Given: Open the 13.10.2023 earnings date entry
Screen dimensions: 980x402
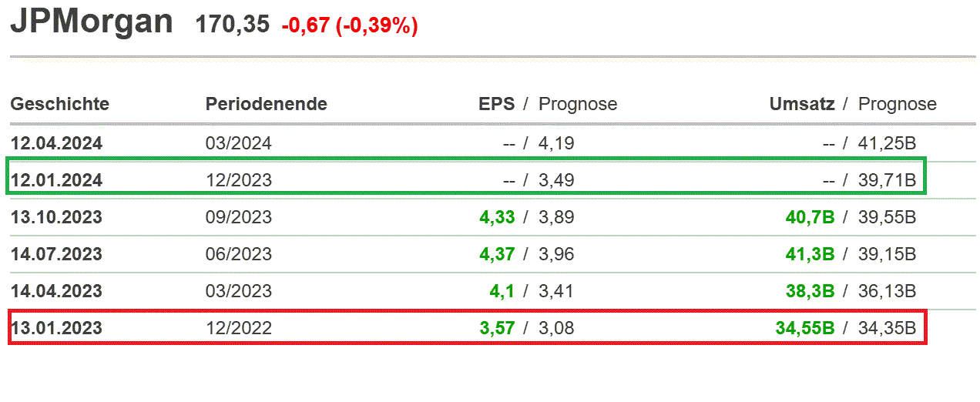Looking at the screenshot, I should coord(56,217).
